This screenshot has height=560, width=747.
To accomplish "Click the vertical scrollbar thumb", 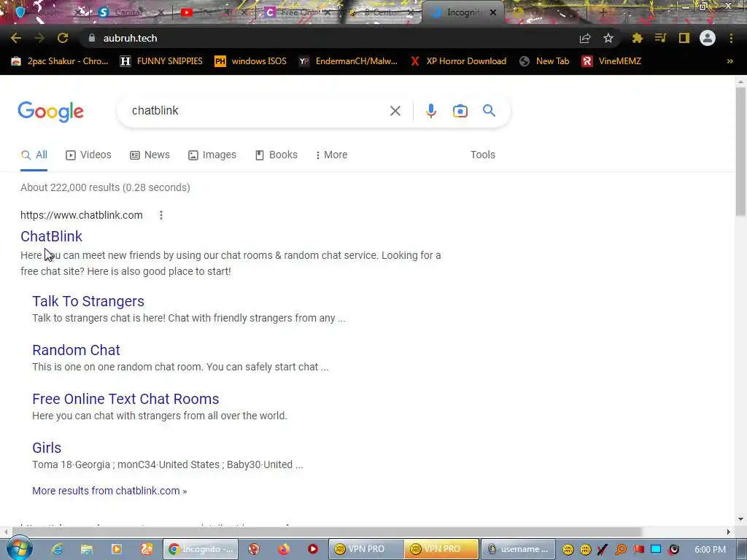I will point(741,152).
